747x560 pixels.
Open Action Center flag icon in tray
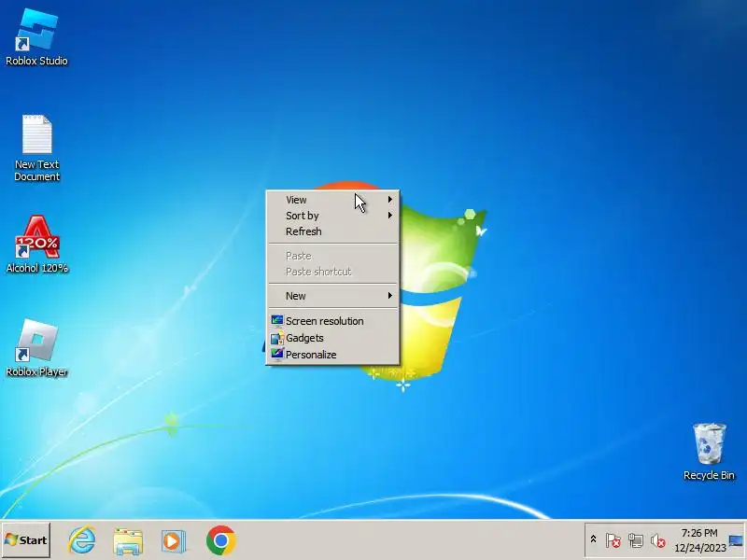click(613, 540)
